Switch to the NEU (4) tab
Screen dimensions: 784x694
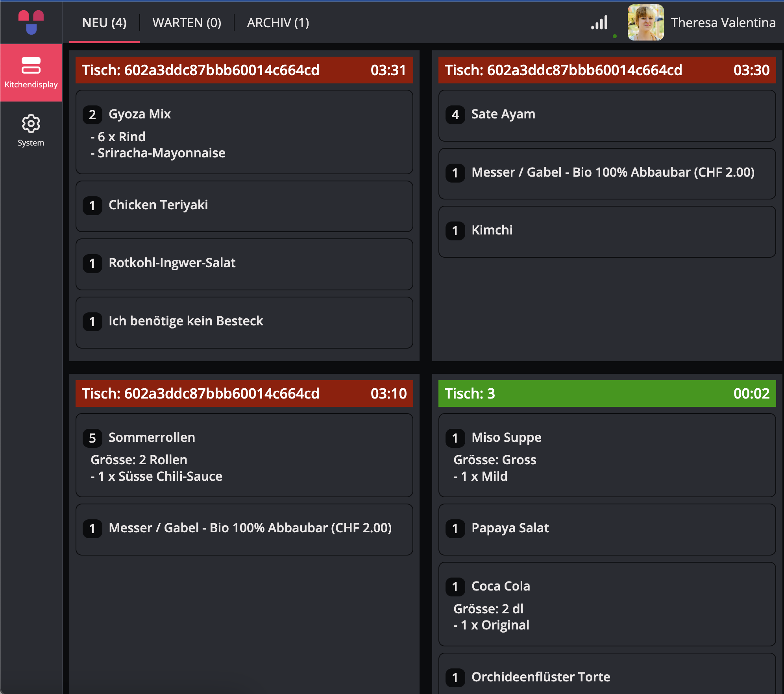tap(104, 23)
